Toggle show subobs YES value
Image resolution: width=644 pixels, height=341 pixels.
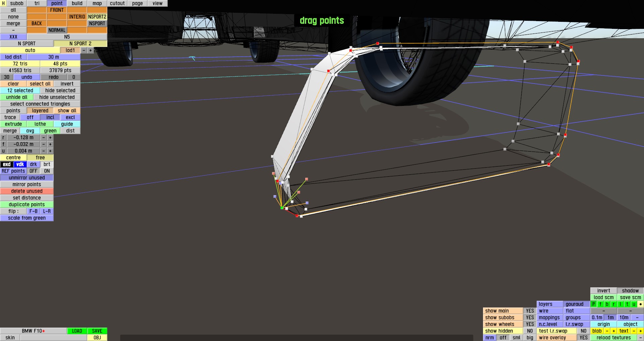click(x=530, y=318)
